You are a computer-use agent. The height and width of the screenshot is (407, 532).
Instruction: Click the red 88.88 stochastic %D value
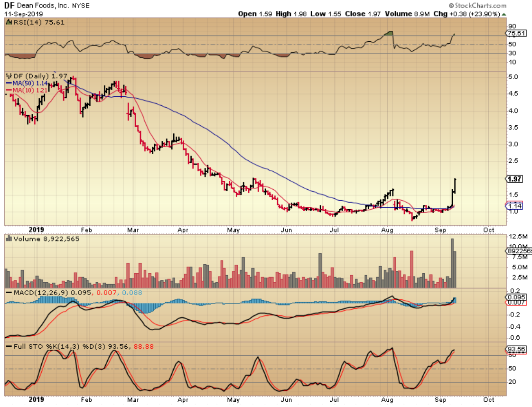[143, 347]
